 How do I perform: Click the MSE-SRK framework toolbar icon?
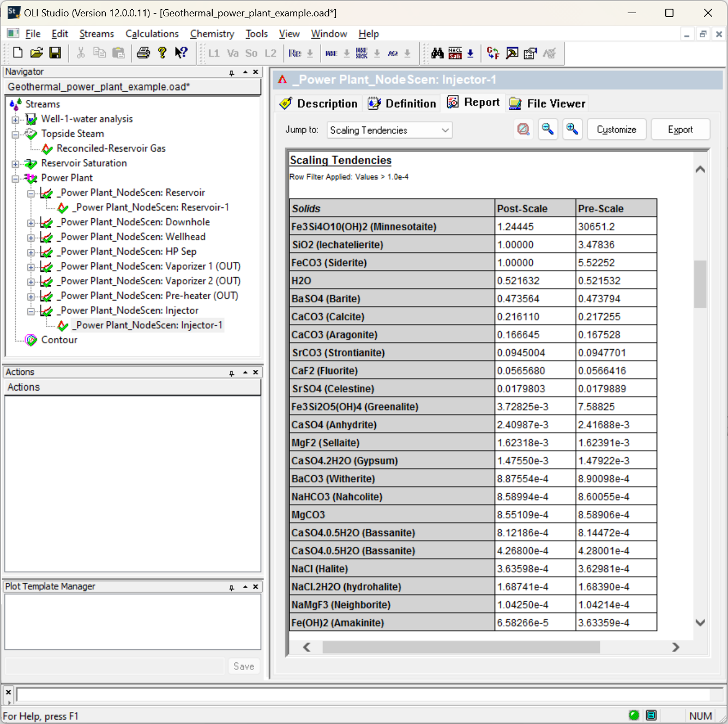click(x=362, y=53)
